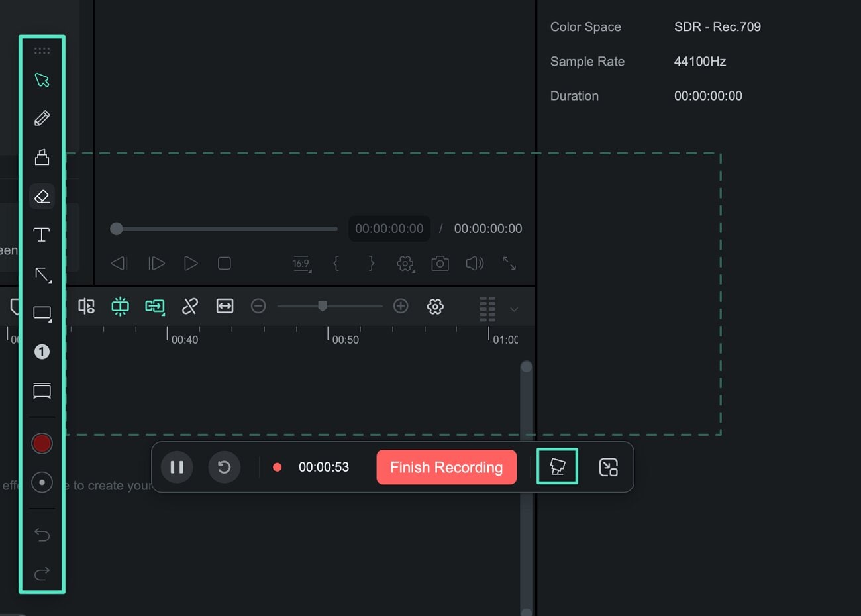Click the mark in left brace icon
Screen dimensions: 861x616
(x=336, y=264)
